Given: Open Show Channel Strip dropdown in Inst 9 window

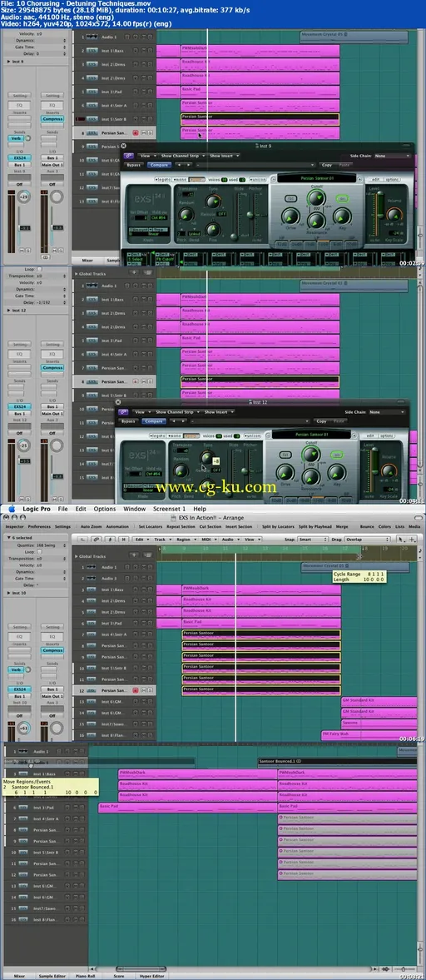Looking at the screenshot, I should 181,156.
